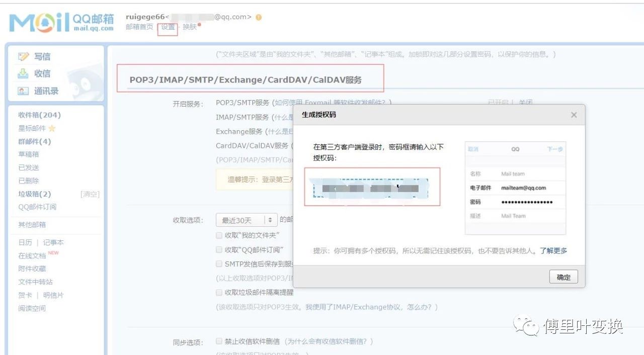Open 日历 calendar link
Screen dimensions: 644x355
pos(25,242)
